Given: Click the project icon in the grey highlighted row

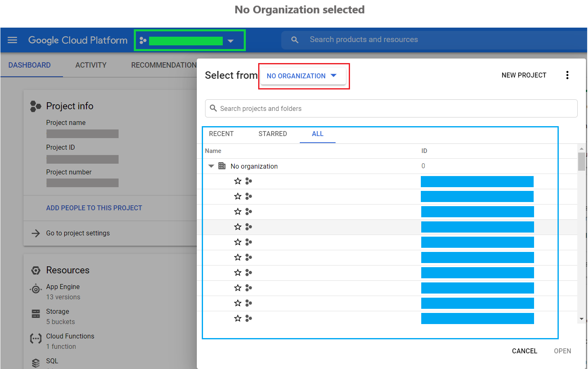Looking at the screenshot, I should [x=249, y=227].
